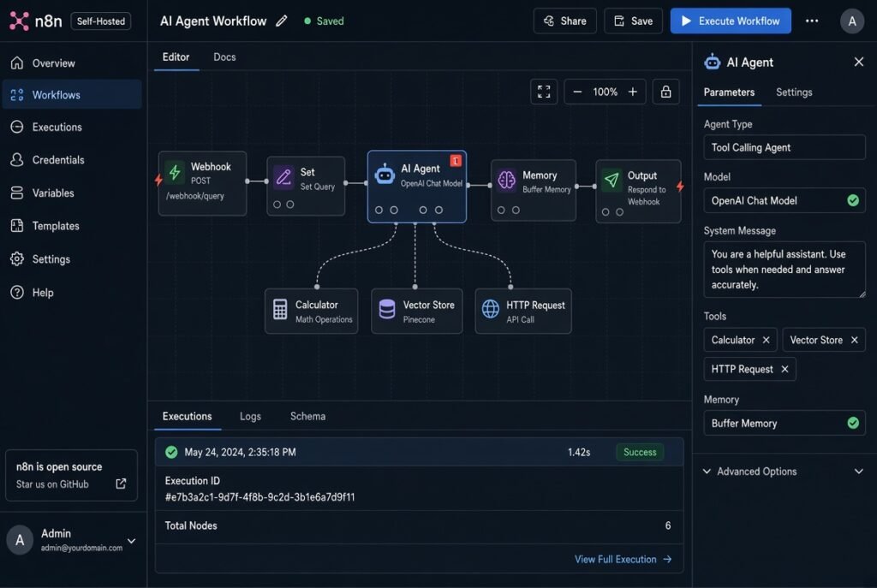Click the Saved status indicator
Viewport: 877px width, 588px height.
coord(324,21)
